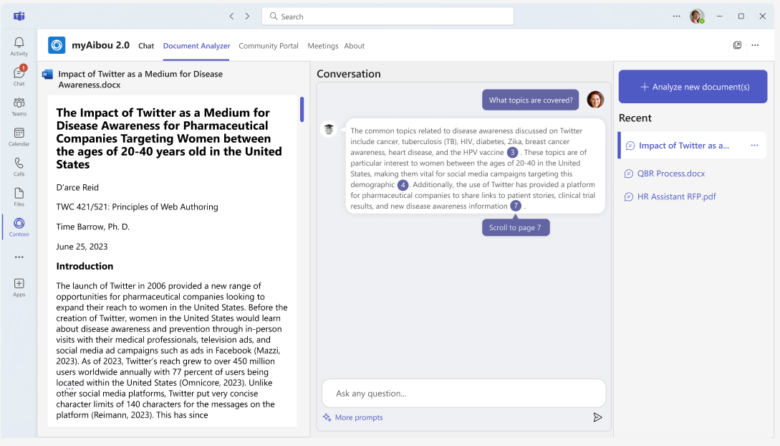780x446 pixels.
Task: Open Files in the left sidebar
Action: [x=19, y=196]
